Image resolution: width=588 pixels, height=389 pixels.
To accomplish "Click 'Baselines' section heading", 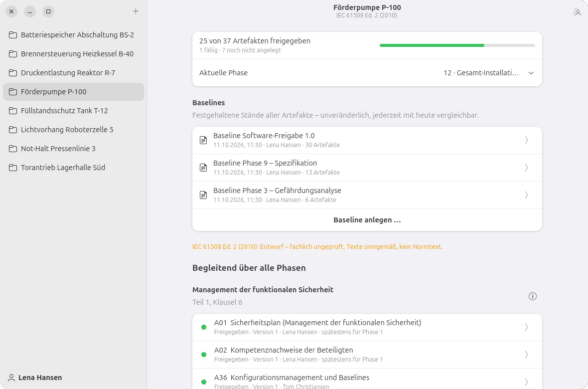I will (x=208, y=103).
